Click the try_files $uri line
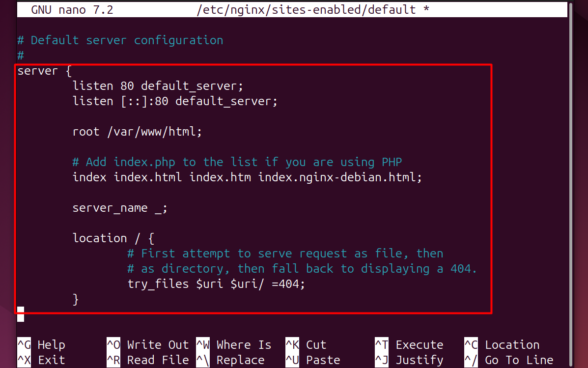The width and height of the screenshot is (588, 368). [x=216, y=284]
